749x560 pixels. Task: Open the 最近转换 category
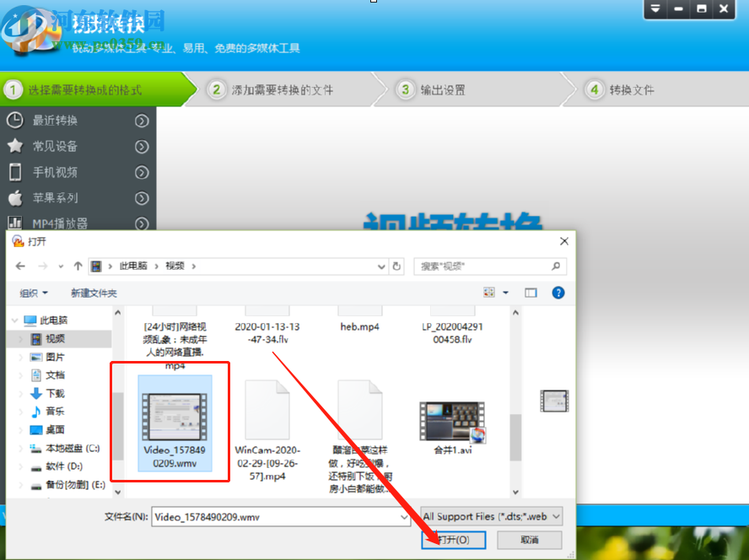tap(78, 121)
